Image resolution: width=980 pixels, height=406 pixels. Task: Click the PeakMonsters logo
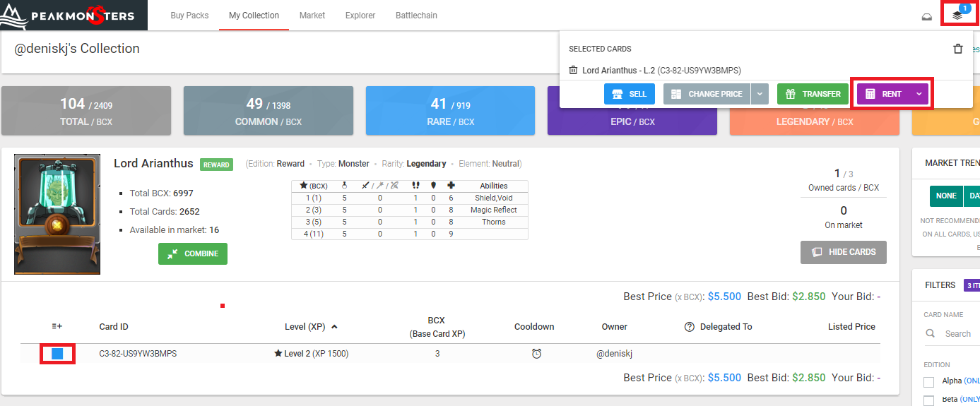click(73, 15)
